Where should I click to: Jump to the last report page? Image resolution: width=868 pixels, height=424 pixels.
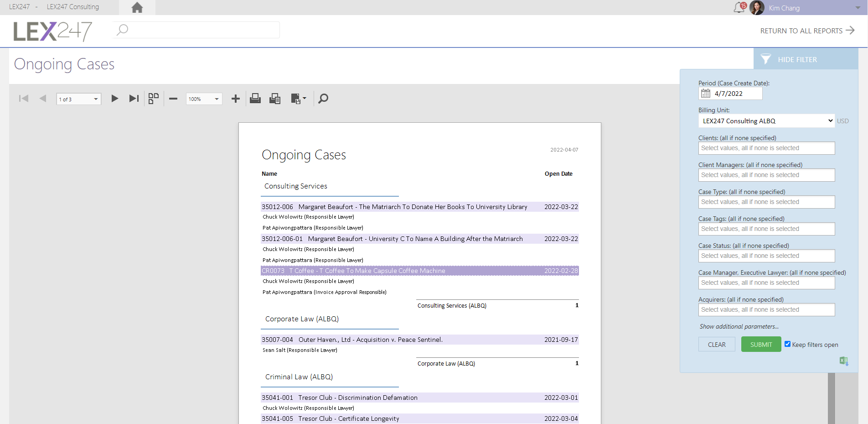(134, 99)
